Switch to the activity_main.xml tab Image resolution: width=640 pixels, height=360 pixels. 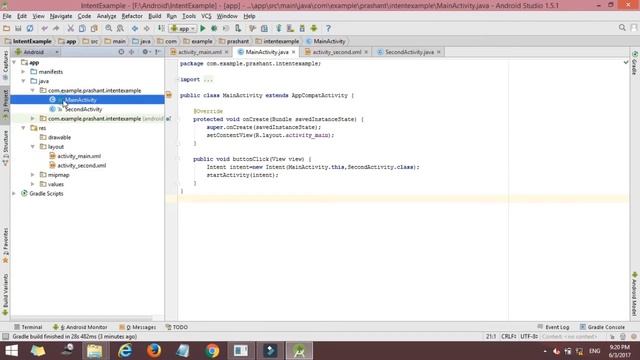[200, 52]
